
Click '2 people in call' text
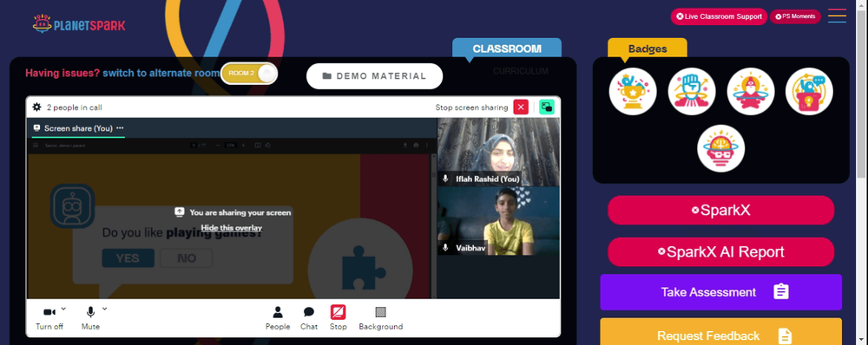coord(74,107)
